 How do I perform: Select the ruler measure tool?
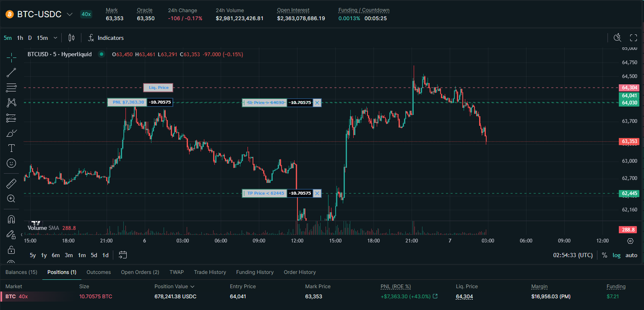click(11, 183)
